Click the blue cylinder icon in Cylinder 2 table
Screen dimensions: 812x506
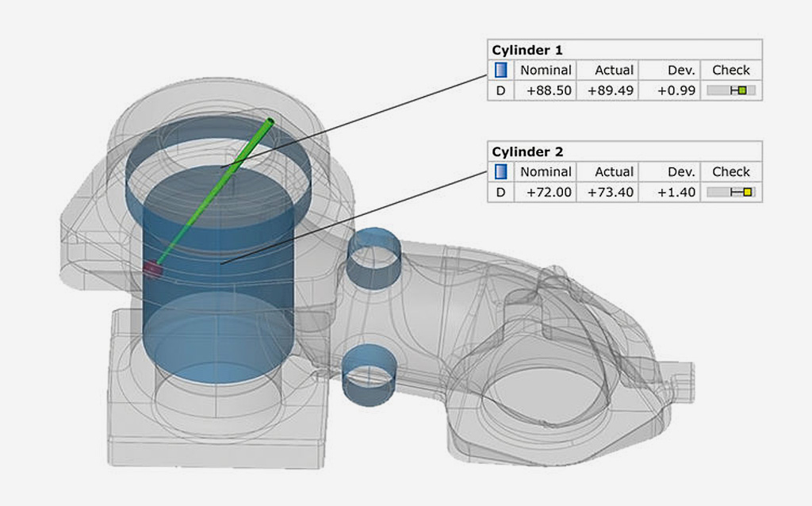[x=501, y=171]
